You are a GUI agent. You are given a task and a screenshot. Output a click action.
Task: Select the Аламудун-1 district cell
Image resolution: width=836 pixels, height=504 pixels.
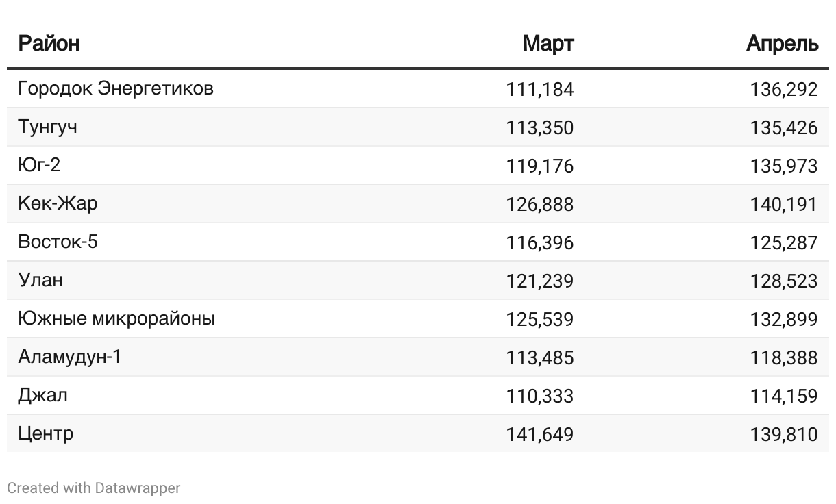[x=70, y=357]
